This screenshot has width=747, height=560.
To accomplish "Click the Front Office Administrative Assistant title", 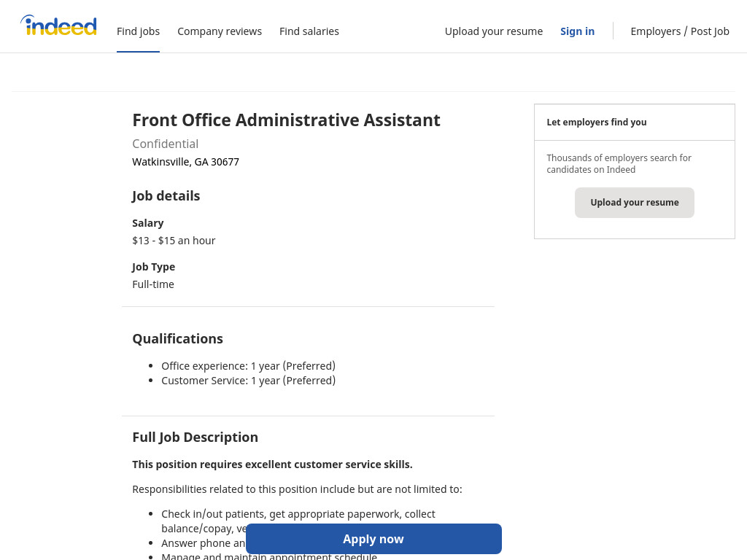I will tap(286, 120).
